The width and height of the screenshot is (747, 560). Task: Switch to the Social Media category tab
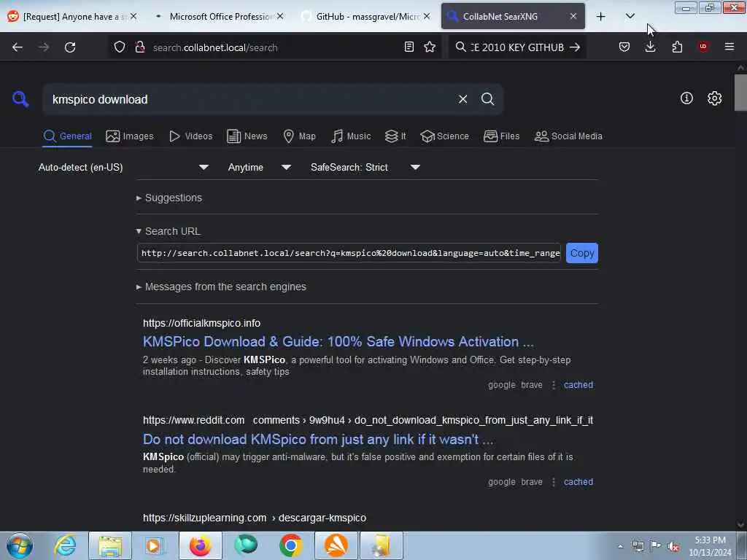568,136
